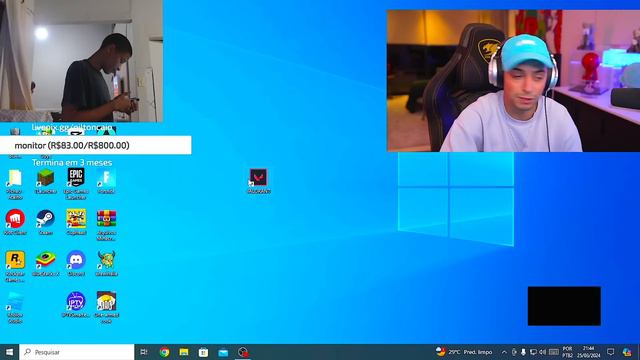The image size is (640, 360).
Task: Open the notification Action Center
Action: (x=611, y=352)
